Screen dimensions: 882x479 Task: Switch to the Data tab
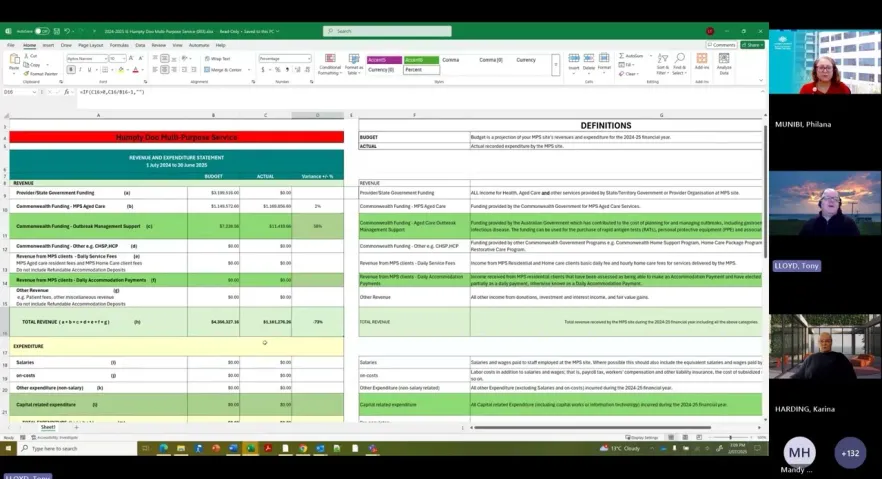tap(140, 45)
